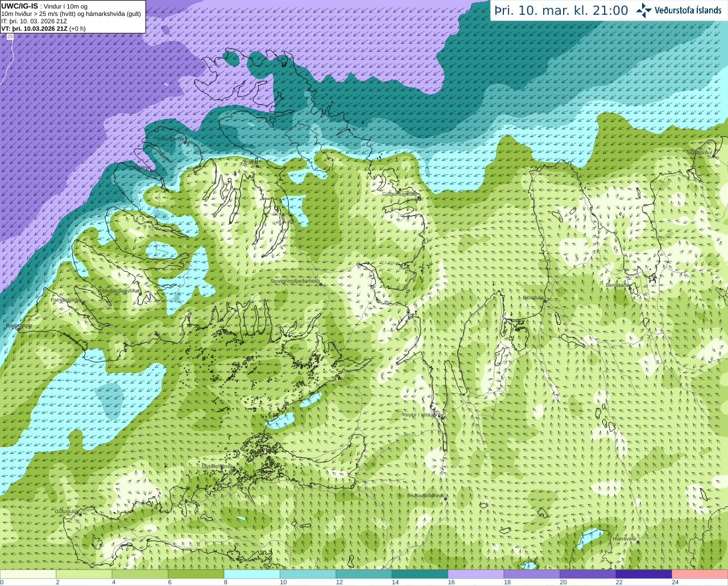Click the dark purple 22–24 legend swatch
The height and width of the screenshot is (586, 728).
coord(643,574)
